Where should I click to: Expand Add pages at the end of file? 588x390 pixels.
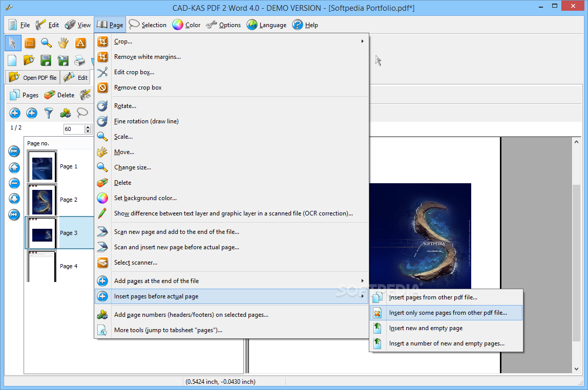click(232, 281)
